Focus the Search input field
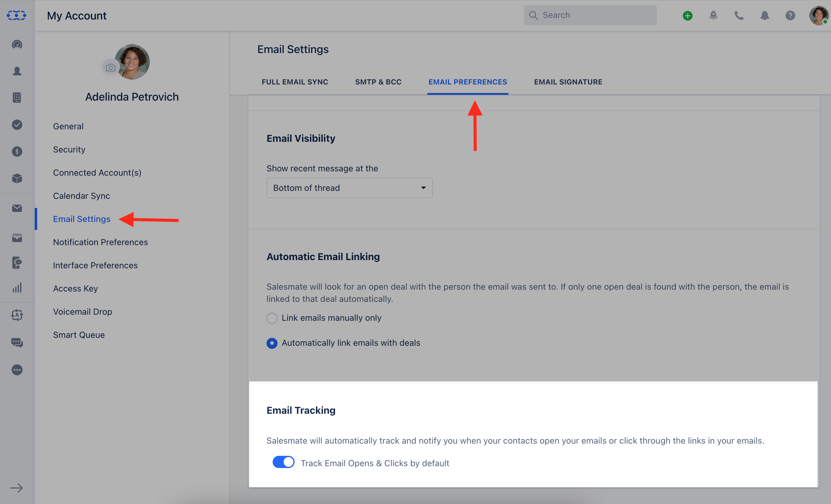831x504 pixels. (590, 15)
